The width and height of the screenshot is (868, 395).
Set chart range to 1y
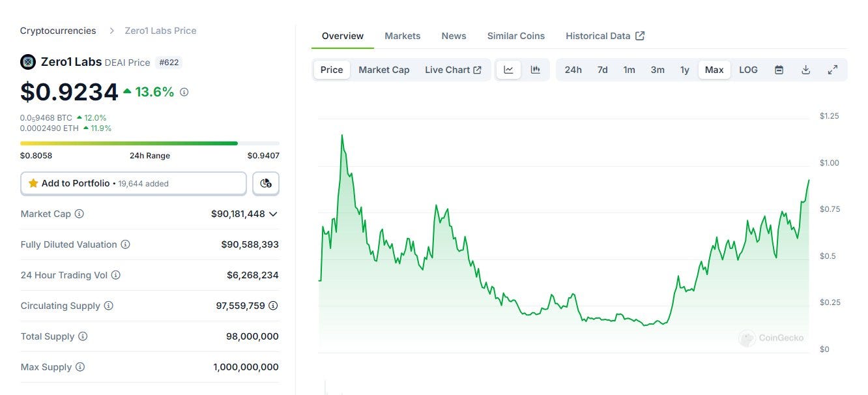(684, 70)
